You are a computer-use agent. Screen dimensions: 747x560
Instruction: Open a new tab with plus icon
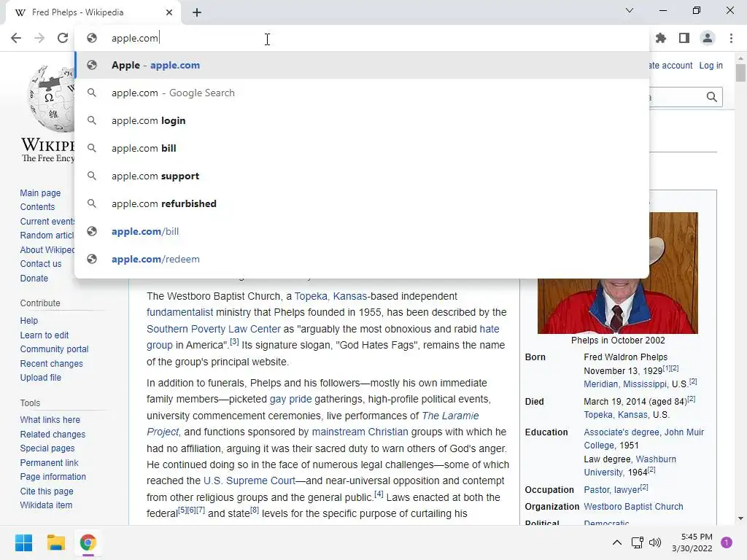197,12
